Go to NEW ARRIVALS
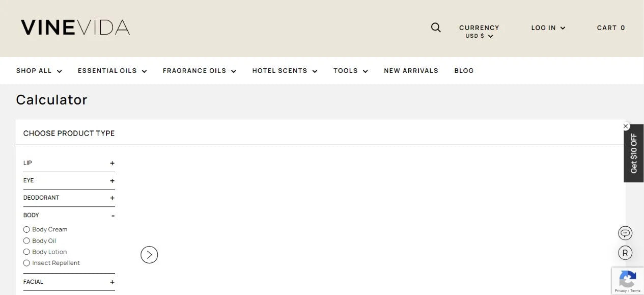 point(411,71)
